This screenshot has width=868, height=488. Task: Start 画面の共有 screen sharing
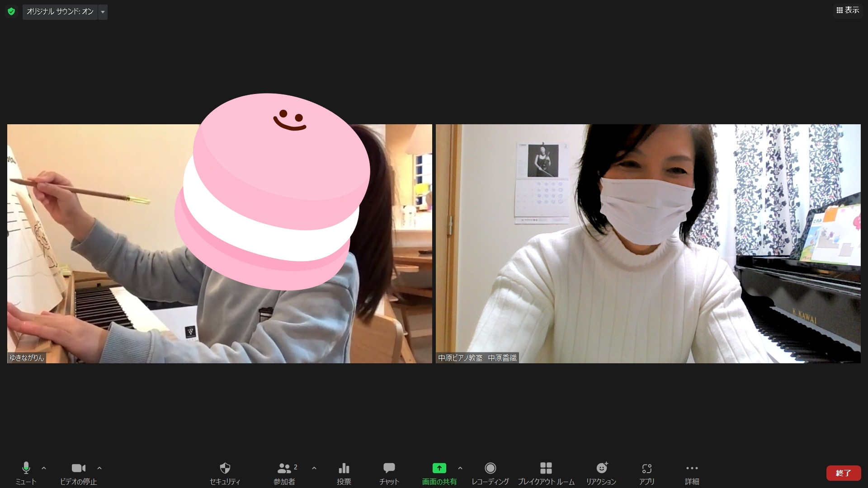(x=439, y=473)
